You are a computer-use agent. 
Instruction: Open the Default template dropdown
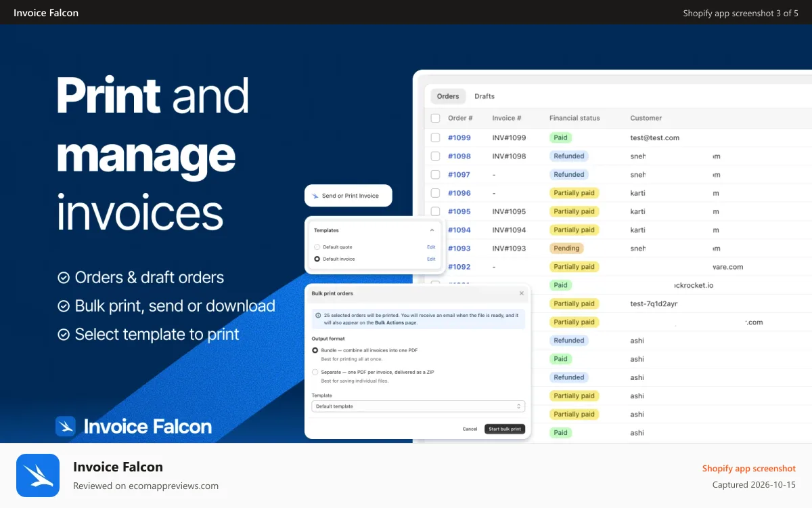(418, 406)
